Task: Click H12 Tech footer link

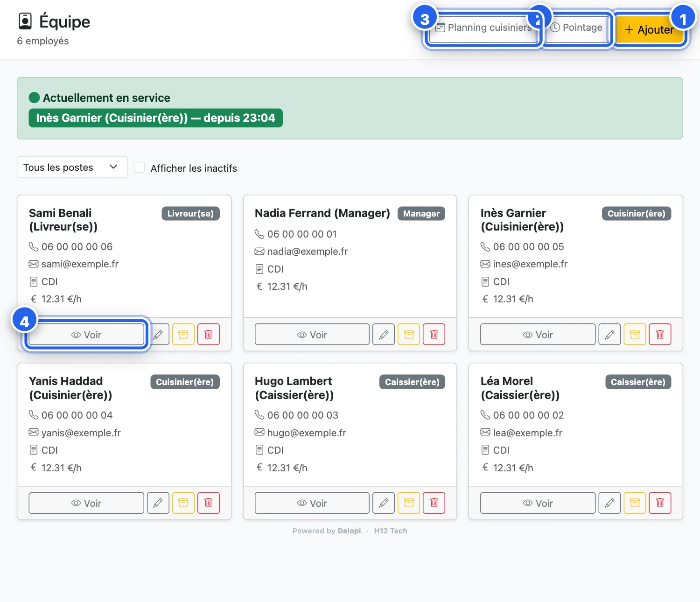Action: (391, 531)
